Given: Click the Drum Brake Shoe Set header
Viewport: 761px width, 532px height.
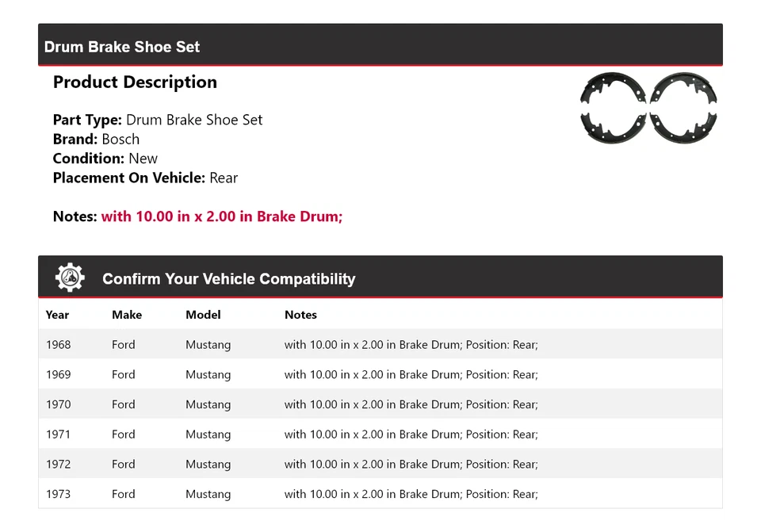Looking at the screenshot, I should pyautogui.click(x=122, y=47).
